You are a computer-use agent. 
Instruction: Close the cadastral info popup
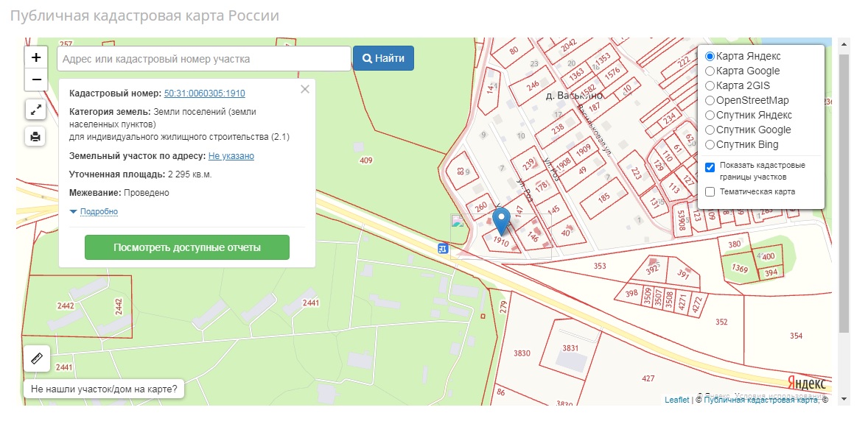[305, 89]
